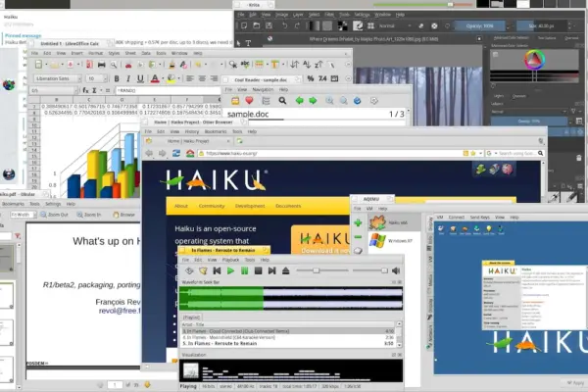Click Export as PDF icon in Calc toolbar

89,65
